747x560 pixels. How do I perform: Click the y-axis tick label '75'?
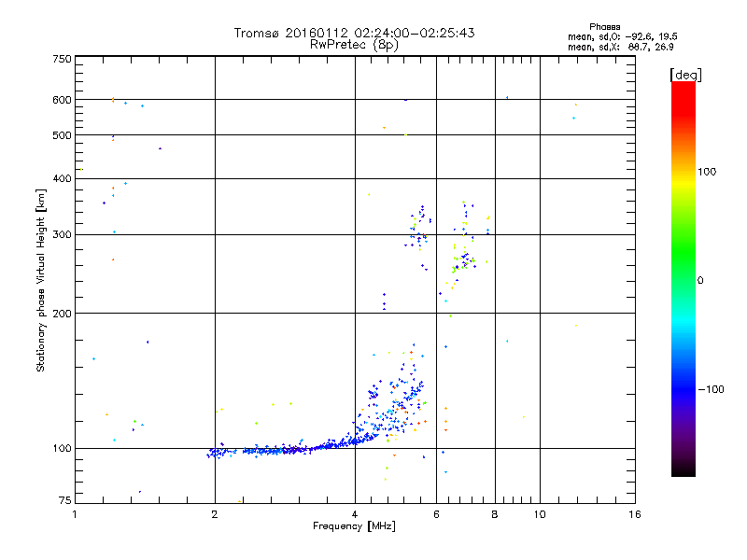(65, 500)
